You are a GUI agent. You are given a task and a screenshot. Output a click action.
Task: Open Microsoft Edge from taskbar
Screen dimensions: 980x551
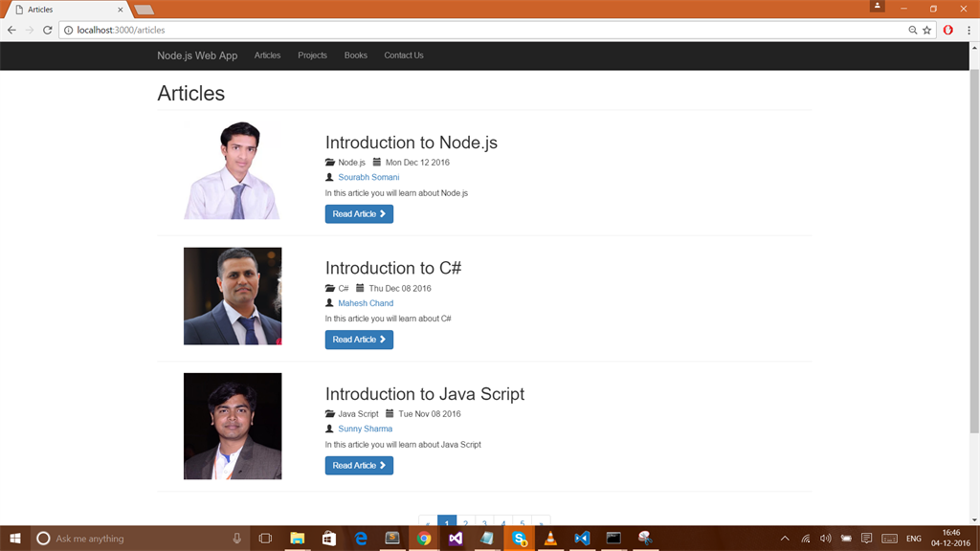click(361, 539)
